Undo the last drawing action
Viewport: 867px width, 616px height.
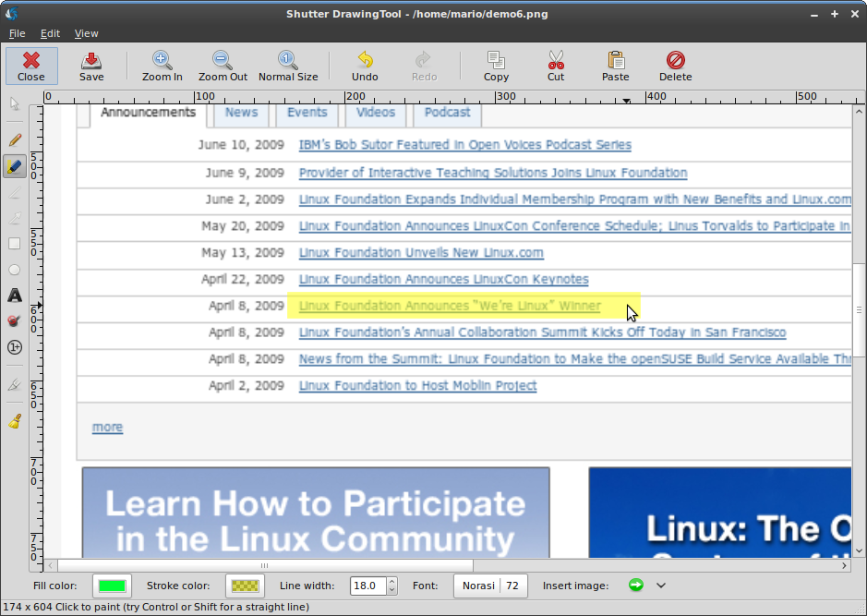click(365, 66)
